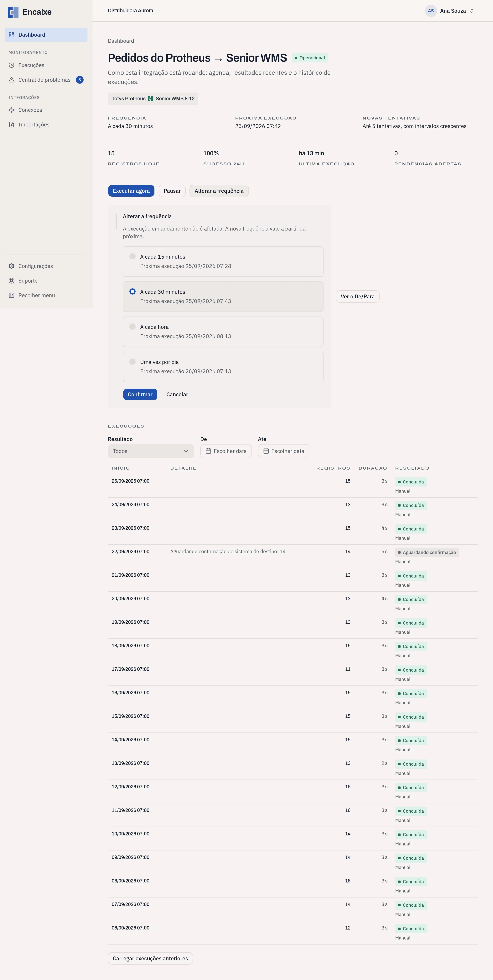Click the Pendências abertas metric

[436, 158]
